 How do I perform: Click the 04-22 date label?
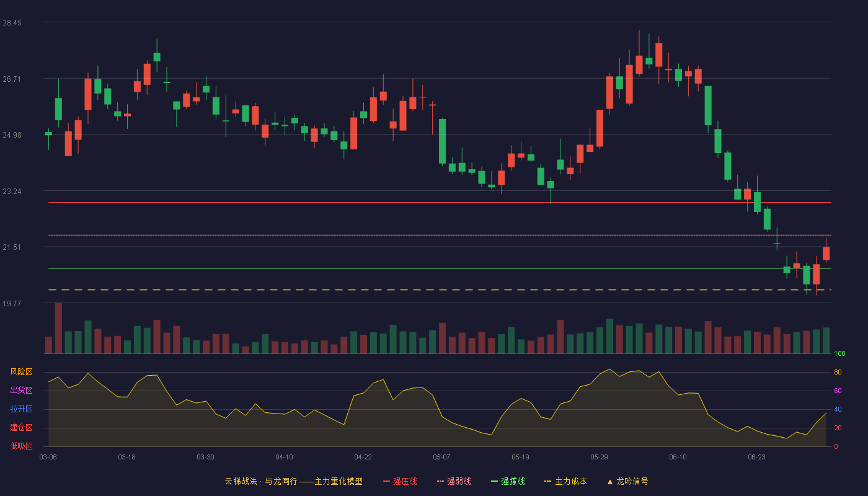(363, 457)
